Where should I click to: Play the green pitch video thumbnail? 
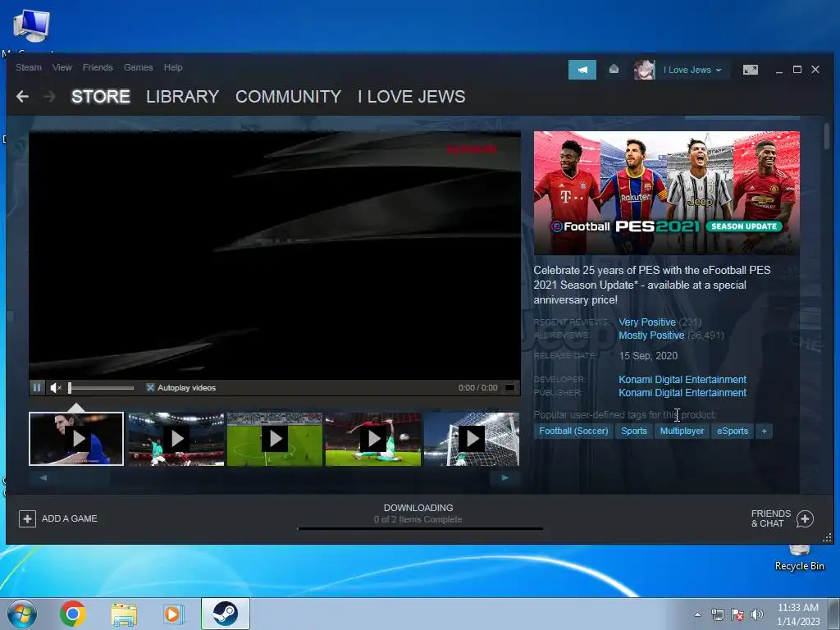point(275,439)
